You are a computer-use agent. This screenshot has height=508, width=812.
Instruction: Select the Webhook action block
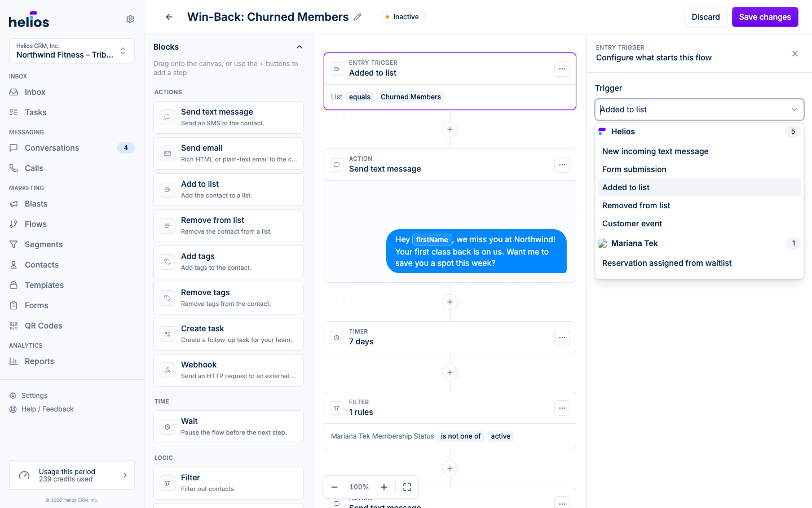coord(228,370)
